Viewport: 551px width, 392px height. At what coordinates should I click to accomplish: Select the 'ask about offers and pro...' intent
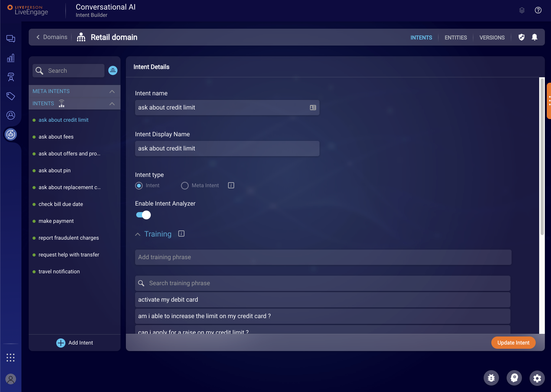(x=69, y=154)
